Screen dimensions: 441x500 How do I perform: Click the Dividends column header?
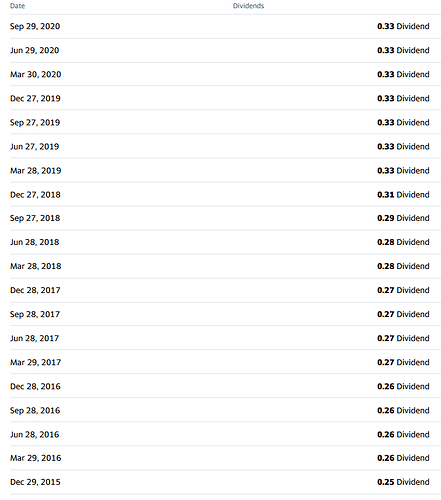click(248, 6)
